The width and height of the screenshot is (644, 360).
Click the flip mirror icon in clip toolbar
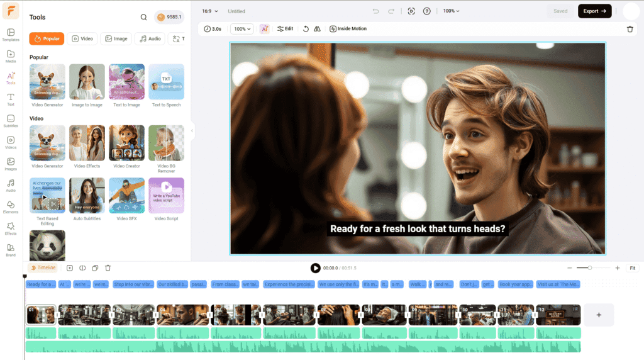pyautogui.click(x=317, y=29)
